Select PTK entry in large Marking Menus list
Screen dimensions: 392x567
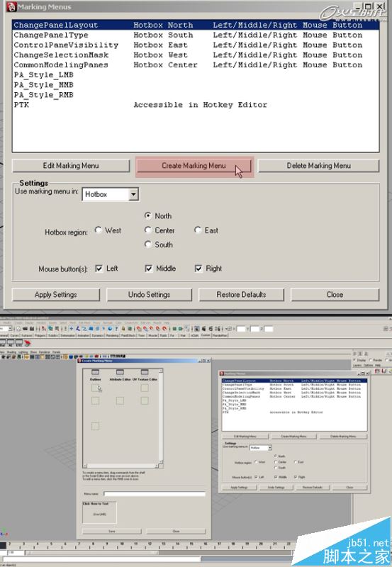pos(196,105)
